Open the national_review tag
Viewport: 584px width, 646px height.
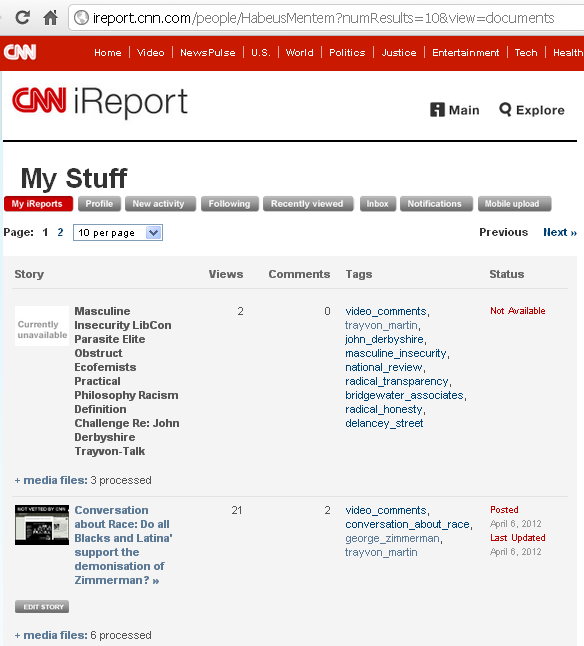(x=384, y=367)
